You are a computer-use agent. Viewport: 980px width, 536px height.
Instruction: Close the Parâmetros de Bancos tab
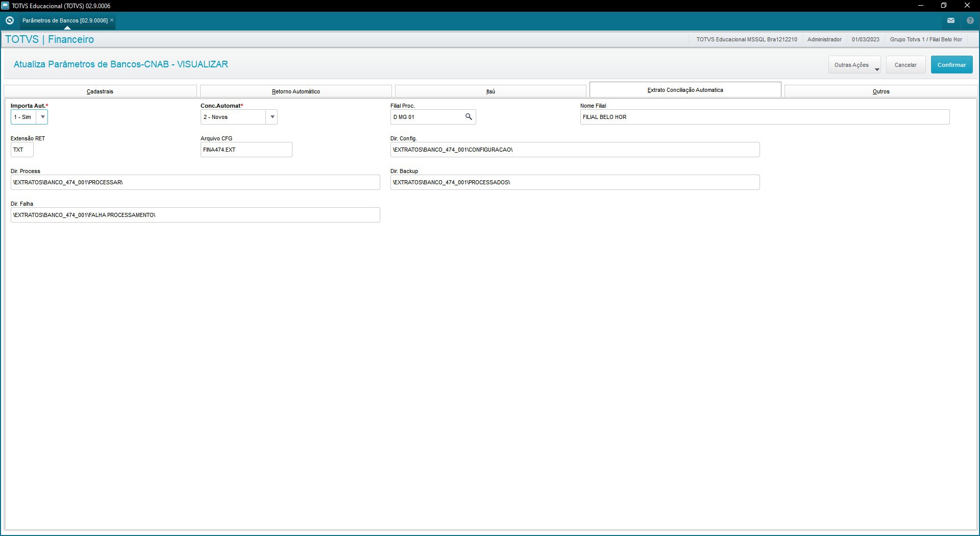(x=112, y=20)
